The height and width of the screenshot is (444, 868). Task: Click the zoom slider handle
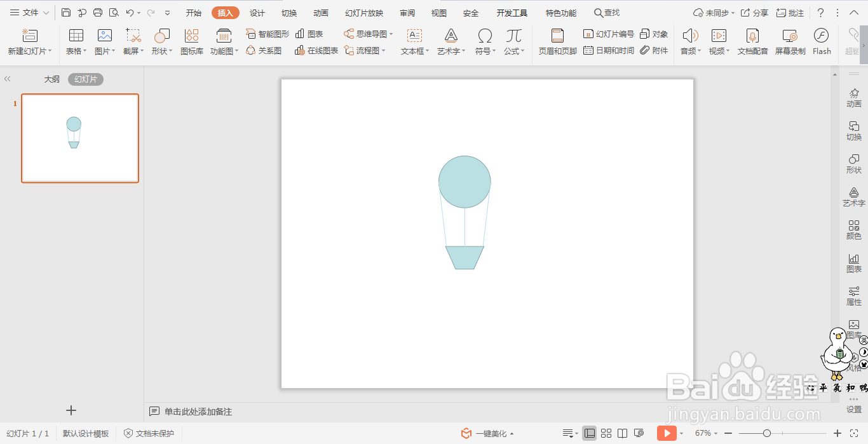click(x=767, y=433)
